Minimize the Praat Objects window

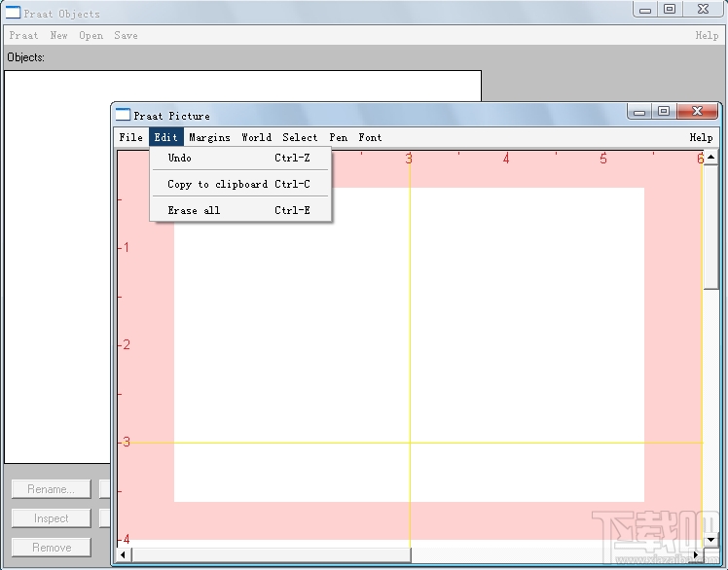(645, 9)
